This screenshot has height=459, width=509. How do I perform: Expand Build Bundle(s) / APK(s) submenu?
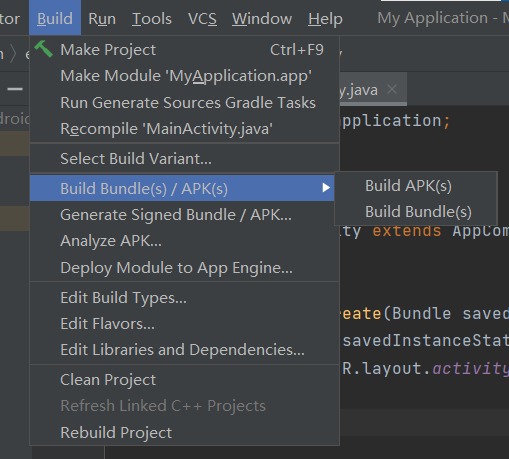click(182, 188)
